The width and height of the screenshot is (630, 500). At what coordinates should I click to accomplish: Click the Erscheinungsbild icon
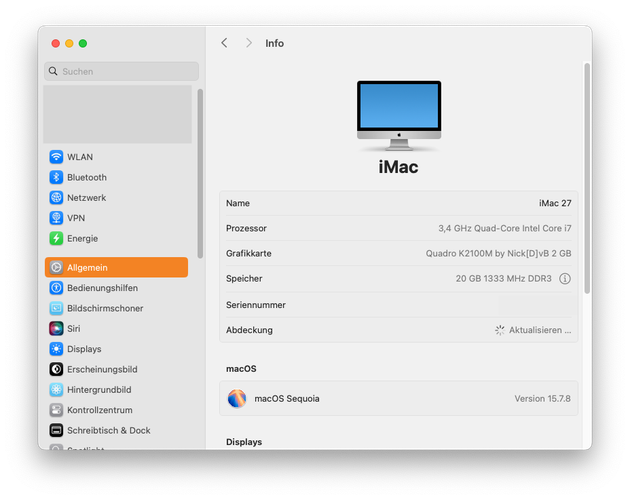pos(56,369)
